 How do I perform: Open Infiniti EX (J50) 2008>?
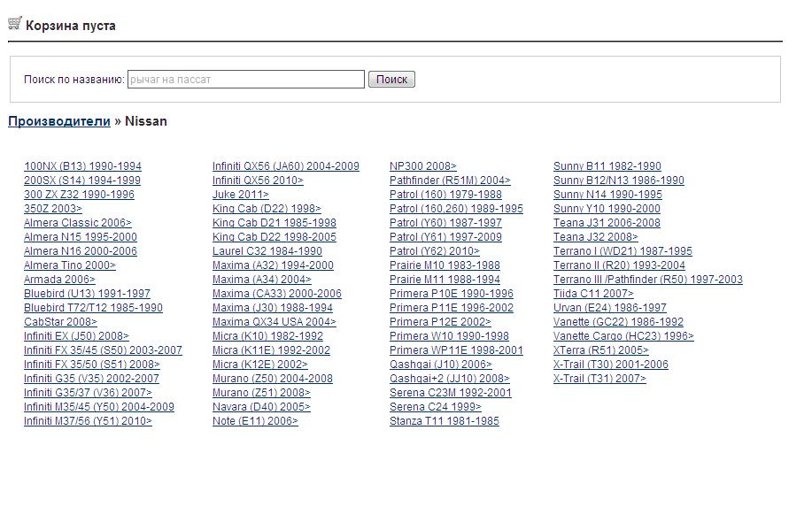click(77, 335)
